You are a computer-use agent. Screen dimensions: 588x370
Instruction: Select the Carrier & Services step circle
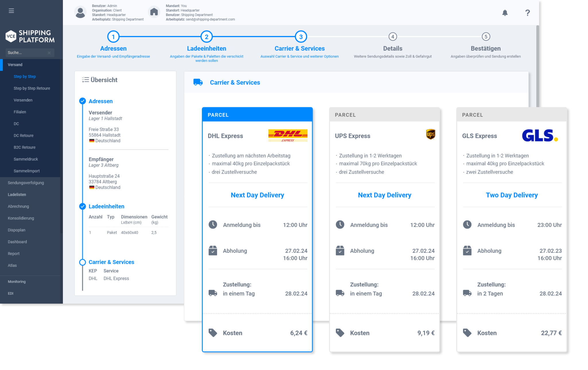pos(300,37)
